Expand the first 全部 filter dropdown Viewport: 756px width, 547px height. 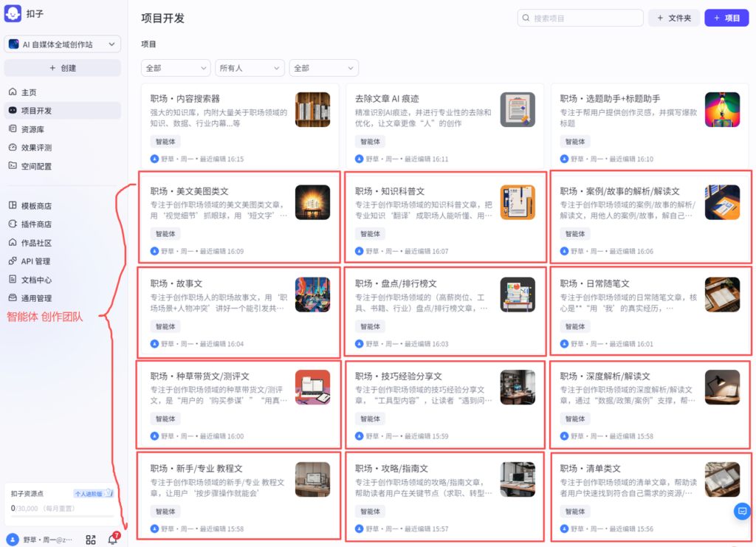(x=175, y=67)
